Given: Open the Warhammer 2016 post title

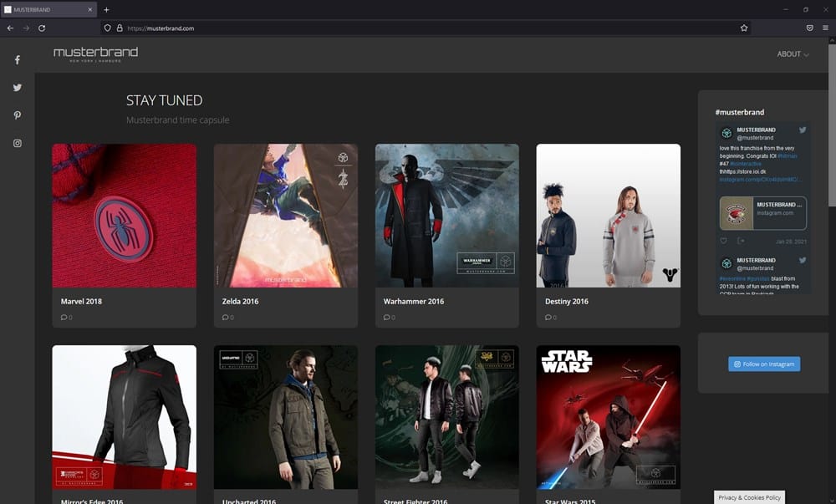Looking at the screenshot, I should click(414, 301).
